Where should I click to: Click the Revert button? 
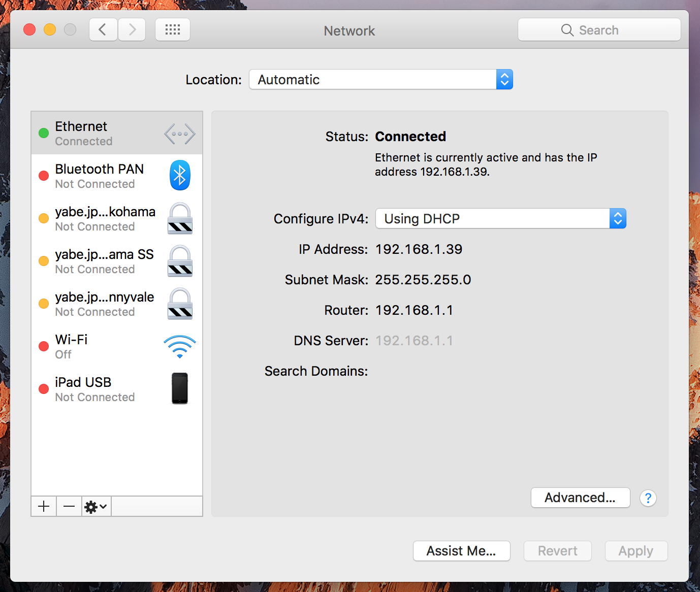coord(558,551)
